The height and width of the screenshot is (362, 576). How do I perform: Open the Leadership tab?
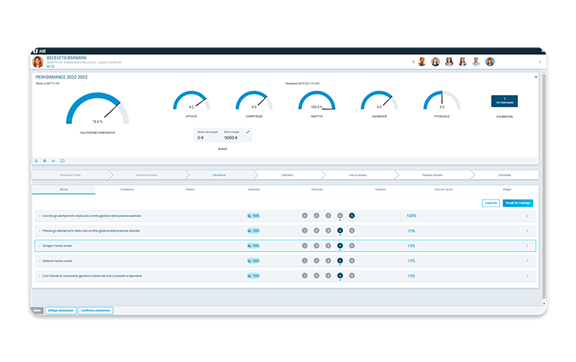pos(253,189)
